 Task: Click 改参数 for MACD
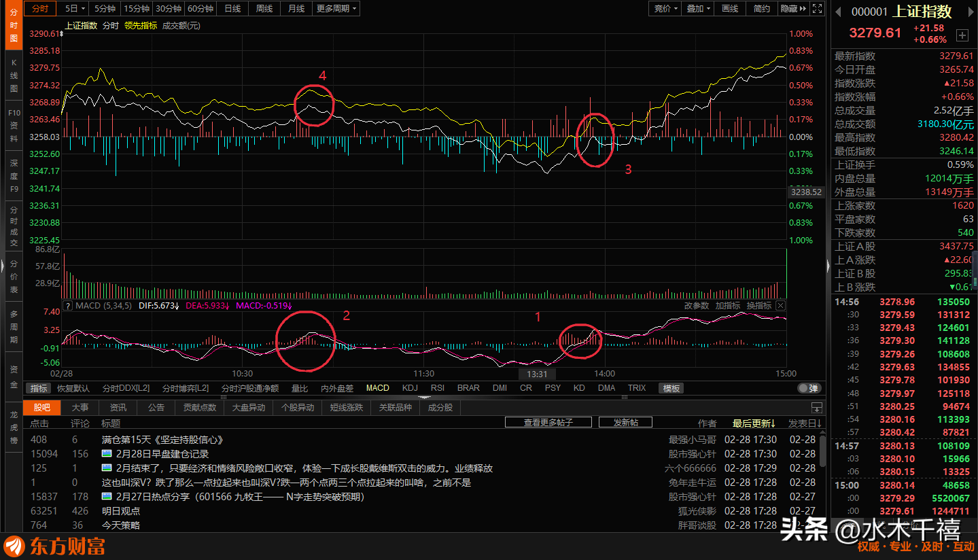[x=697, y=306]
